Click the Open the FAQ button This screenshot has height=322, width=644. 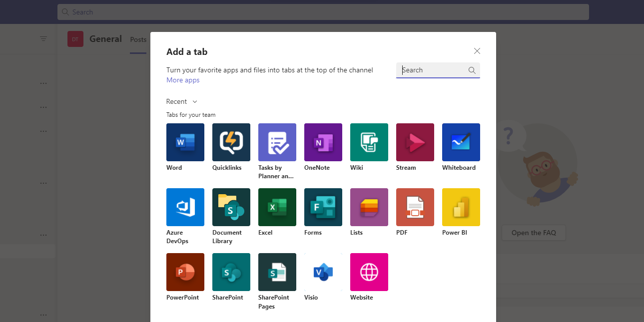click(x=534, y=233)
